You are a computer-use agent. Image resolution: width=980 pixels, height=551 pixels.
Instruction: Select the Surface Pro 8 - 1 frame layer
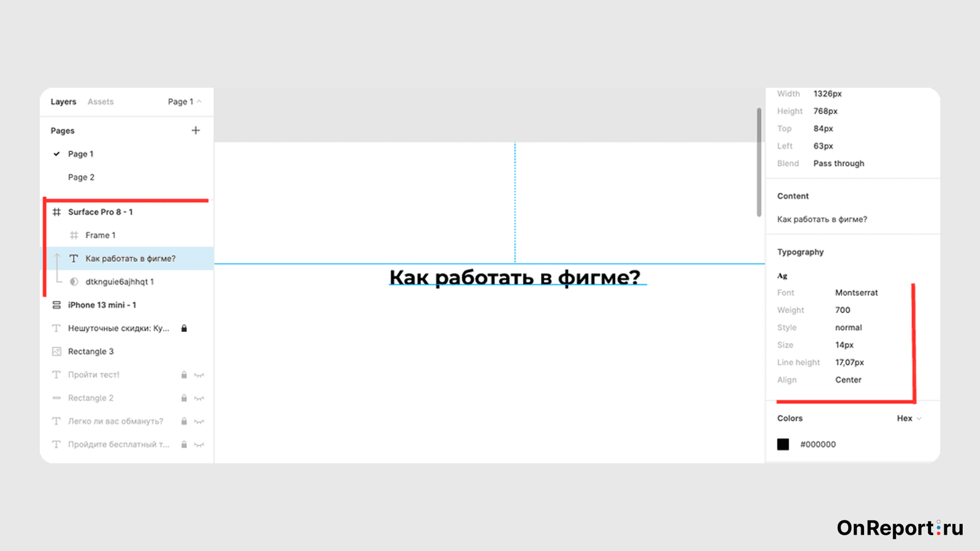127,212
